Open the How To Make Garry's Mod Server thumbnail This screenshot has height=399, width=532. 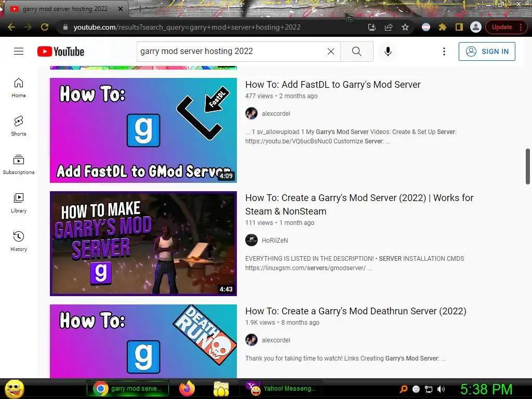coord(143,244)
